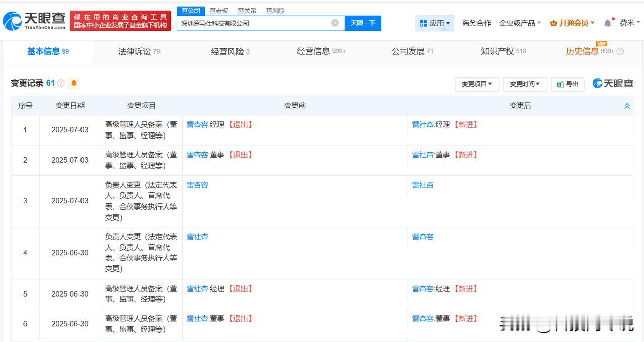
Task: Click the 2025-07-03 date in row 1
Action: coord(69,130)
